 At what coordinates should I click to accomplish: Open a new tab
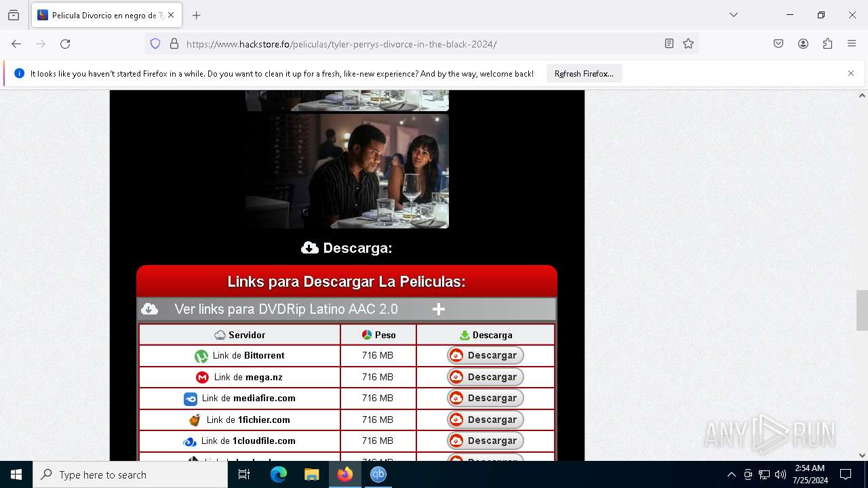[197, 15]
